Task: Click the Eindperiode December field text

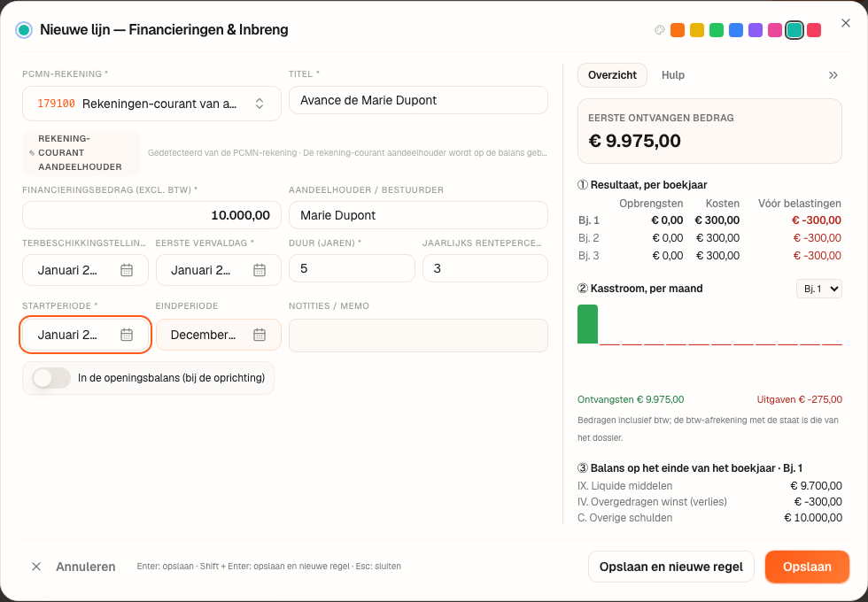Action: [x=203, y=335]
